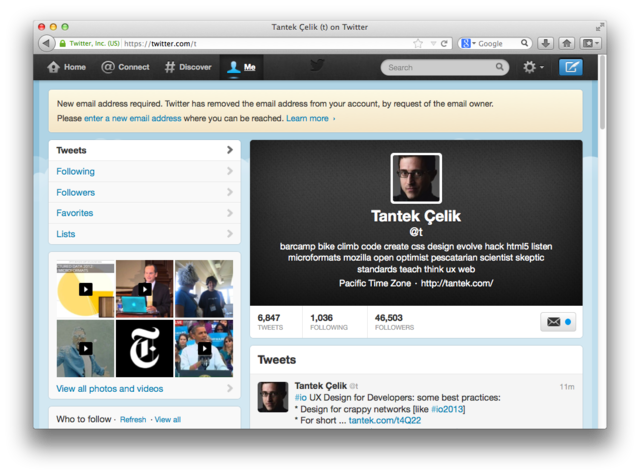Open Lists in the sidebar
Screen dimensions: 640x475
coord(144,234)
